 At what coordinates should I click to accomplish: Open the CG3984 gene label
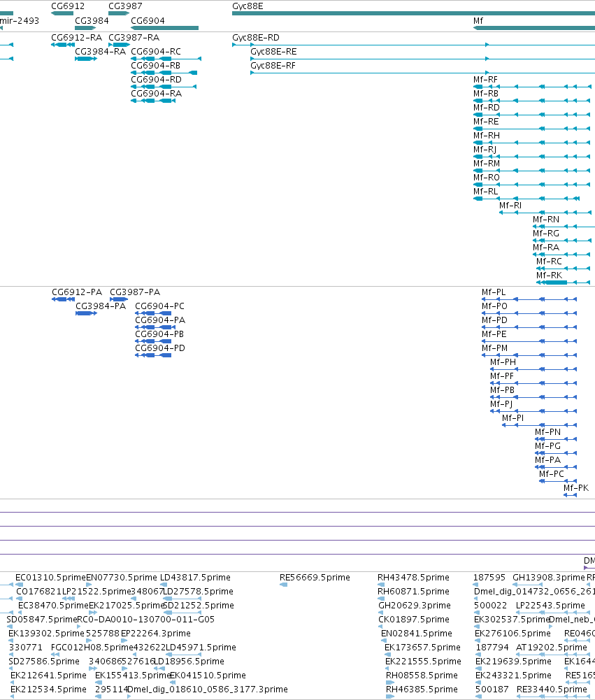tap(92, 21)
